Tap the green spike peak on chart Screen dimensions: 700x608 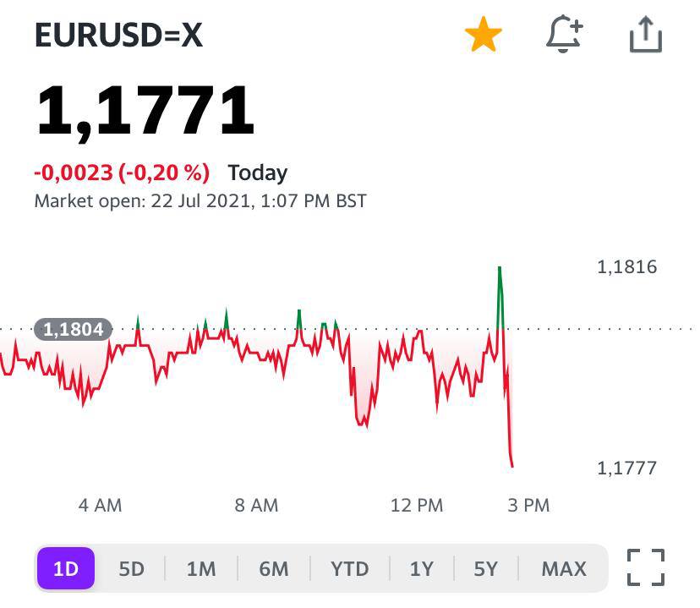point(500,269)
